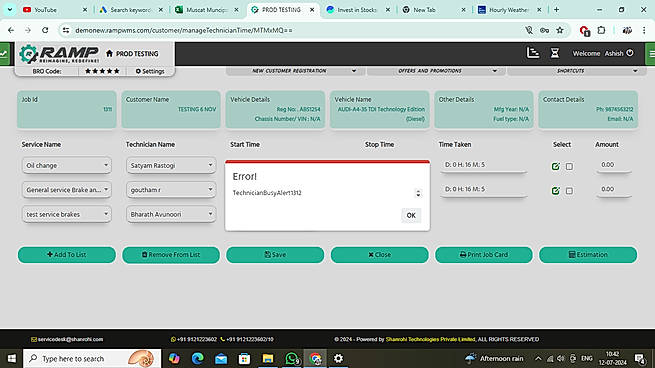
Task: Click the Save button
Action: click(275, 255)
